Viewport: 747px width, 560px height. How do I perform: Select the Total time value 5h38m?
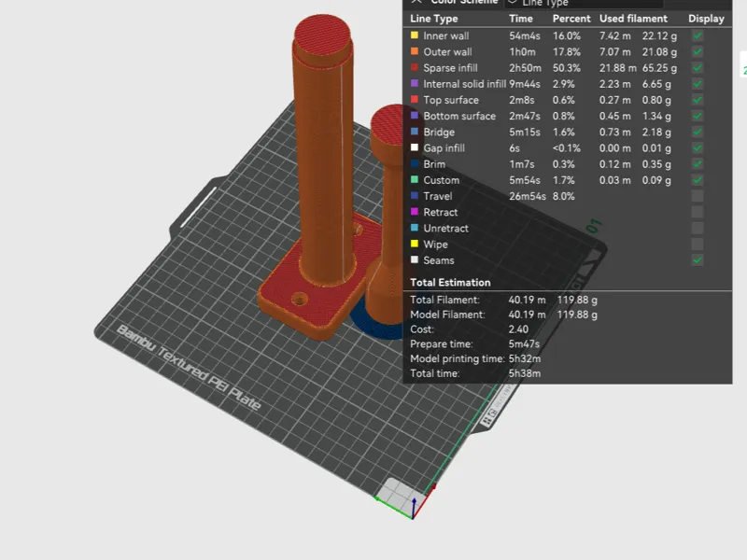pyautogui.click(x=525, y=373)
